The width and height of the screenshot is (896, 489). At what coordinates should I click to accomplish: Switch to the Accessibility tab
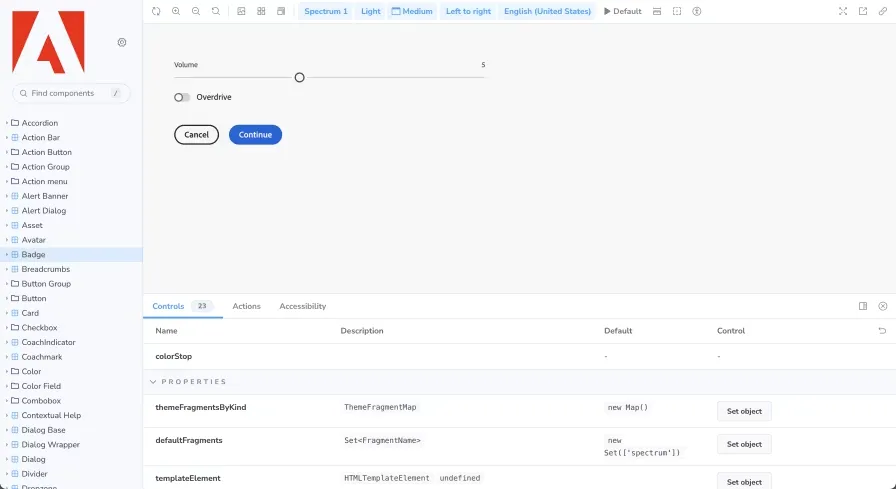click(x=303, y=306)
